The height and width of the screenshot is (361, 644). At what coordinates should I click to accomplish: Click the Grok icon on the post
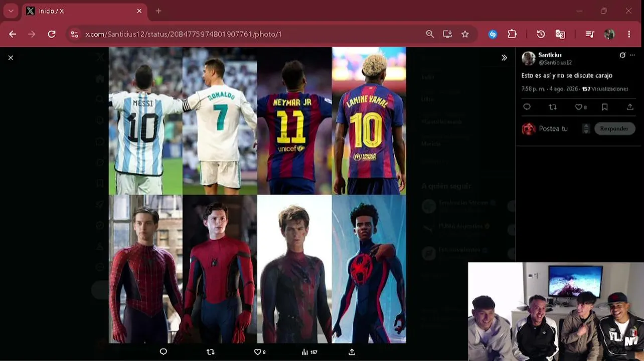coord(622,55)
